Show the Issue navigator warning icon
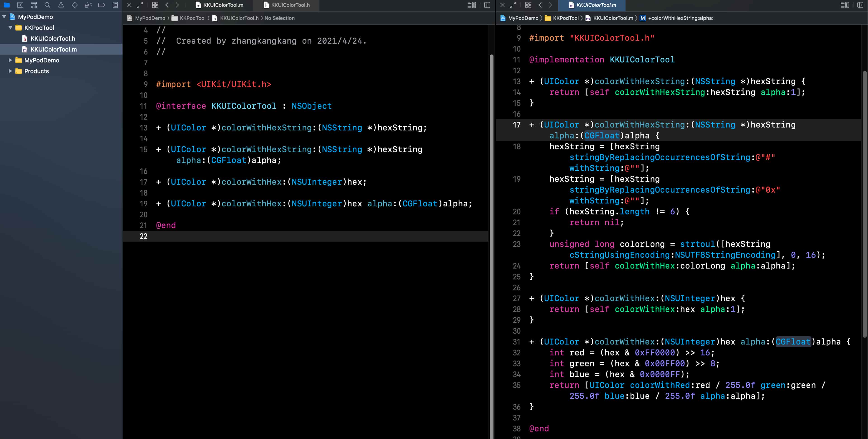The image size is (868, 439). pos(61,5)
